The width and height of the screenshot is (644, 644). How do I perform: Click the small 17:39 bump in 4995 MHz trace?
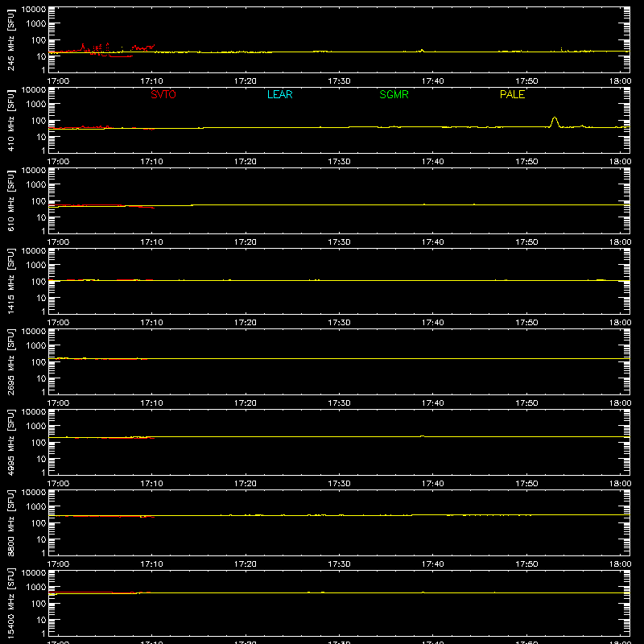422,436
